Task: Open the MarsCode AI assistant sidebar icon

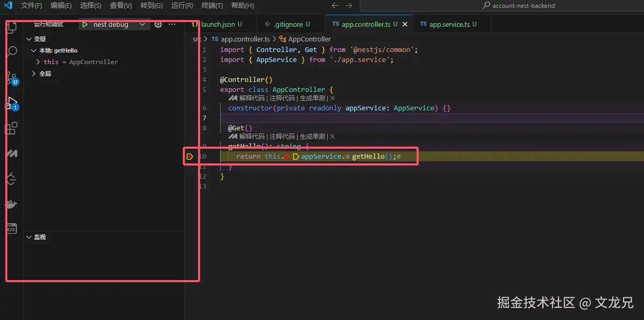Action: [11, 153]
